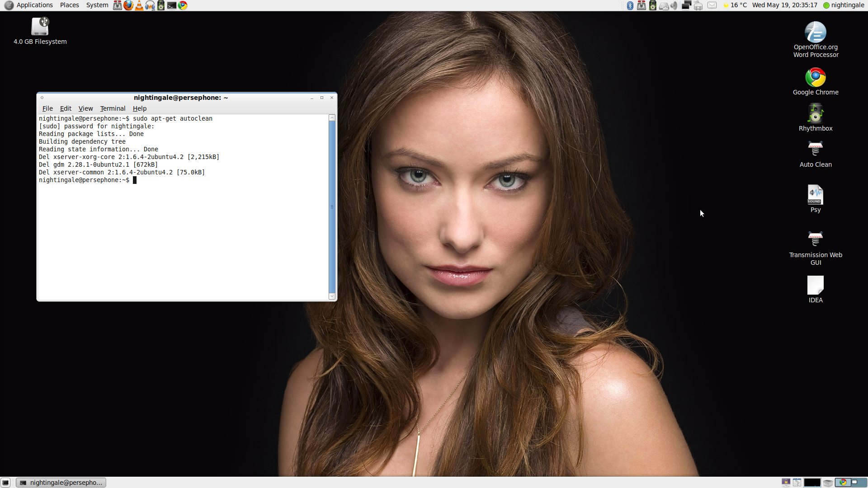Click the Force Quit applet icon
868x488 pixels.
[797, 483]
